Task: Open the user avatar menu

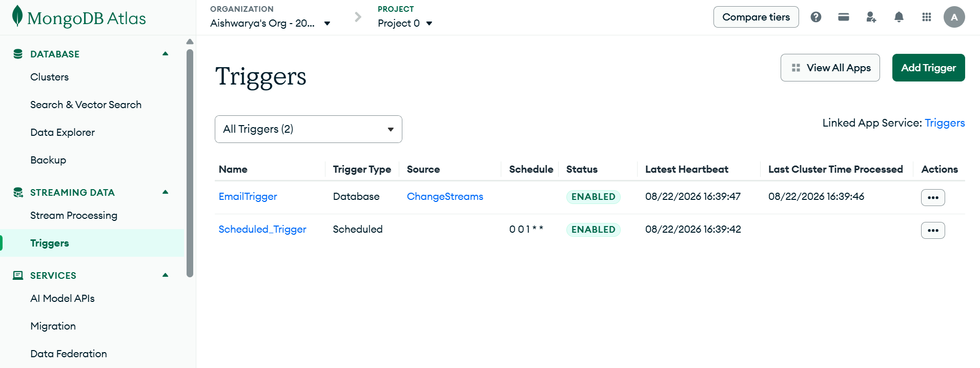Action: coord(954,17)
